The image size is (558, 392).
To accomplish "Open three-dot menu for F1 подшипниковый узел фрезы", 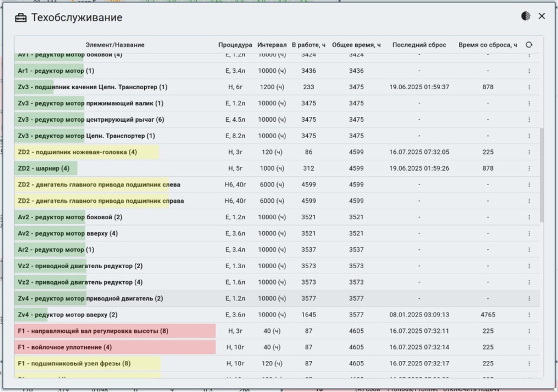I will point(529,364).
